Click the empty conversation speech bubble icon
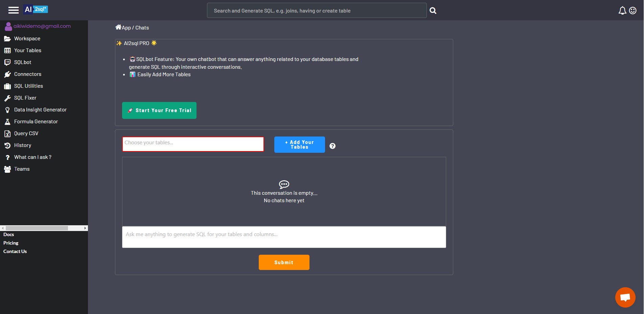This screenshot has height=314, width=644. 284,184
